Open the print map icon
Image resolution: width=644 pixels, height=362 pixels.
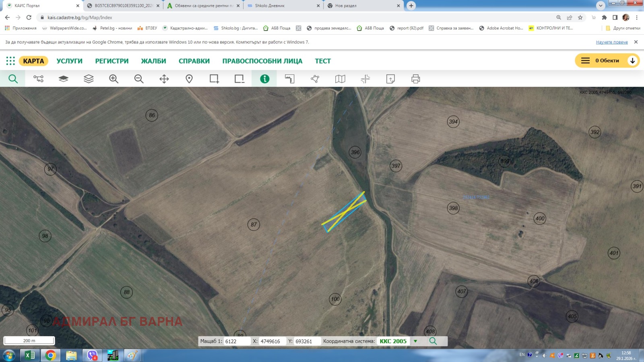415,78
